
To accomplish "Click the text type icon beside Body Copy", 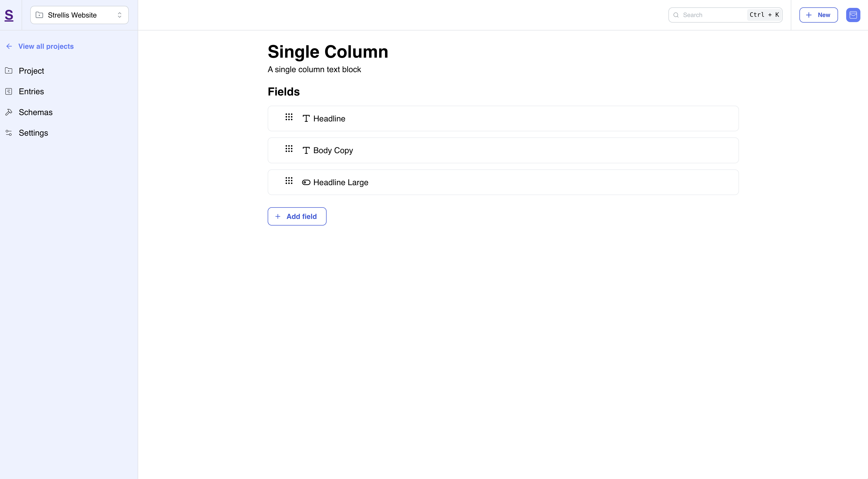I will (306, 150).
